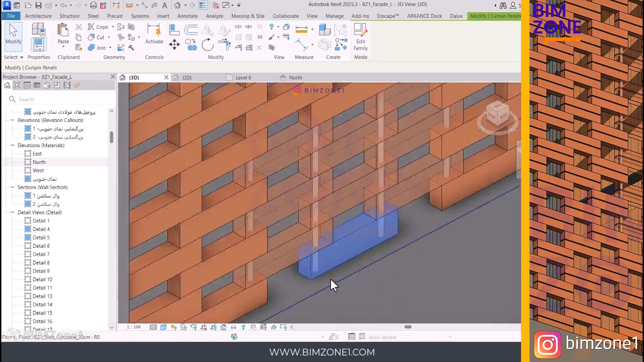Toggle Reveal Hidden Elements lightbulb icon
This screenshot has height=362, width=644.
[x=244, y=327]
